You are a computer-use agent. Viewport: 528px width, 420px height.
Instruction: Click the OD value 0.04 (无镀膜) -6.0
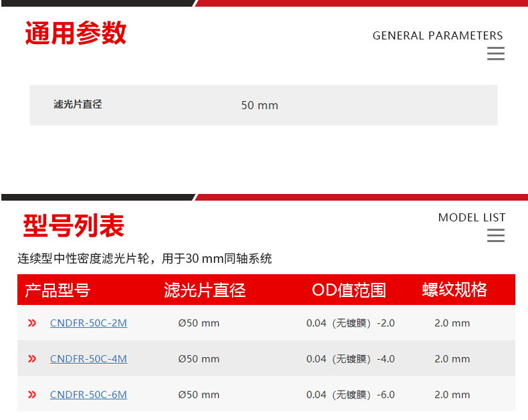coord(350,395)
